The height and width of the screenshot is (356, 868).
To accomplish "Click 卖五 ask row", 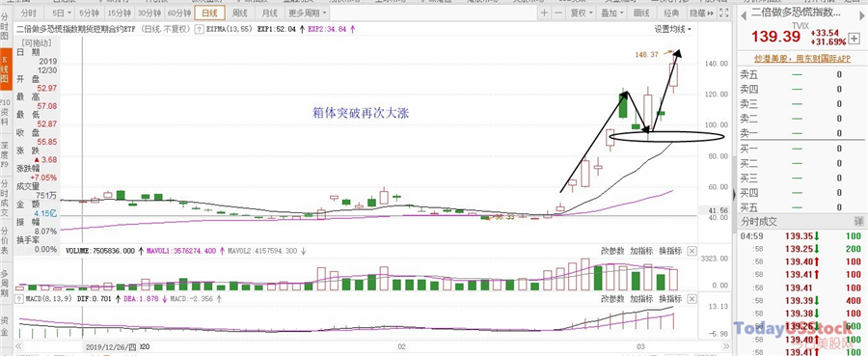I will (x=802, y=74).
